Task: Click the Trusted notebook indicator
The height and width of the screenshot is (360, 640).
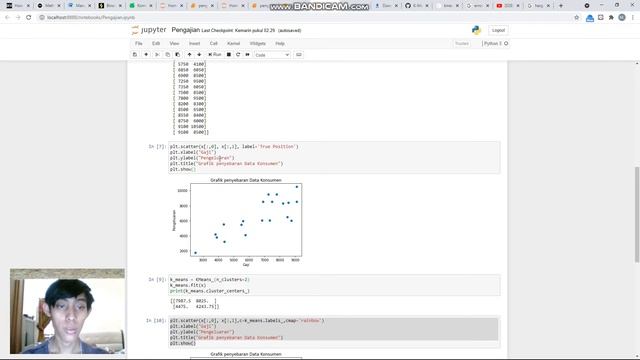Action: pos(462,43)
